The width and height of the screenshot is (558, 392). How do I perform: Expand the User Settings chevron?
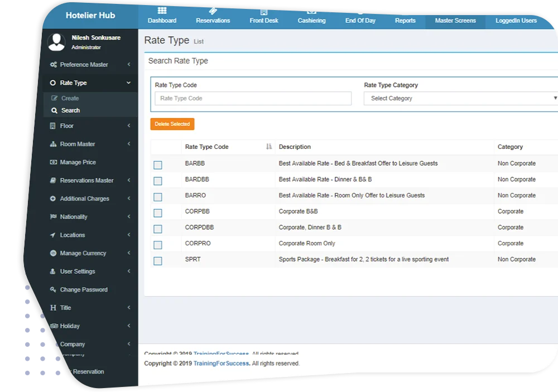coord(129,271)
